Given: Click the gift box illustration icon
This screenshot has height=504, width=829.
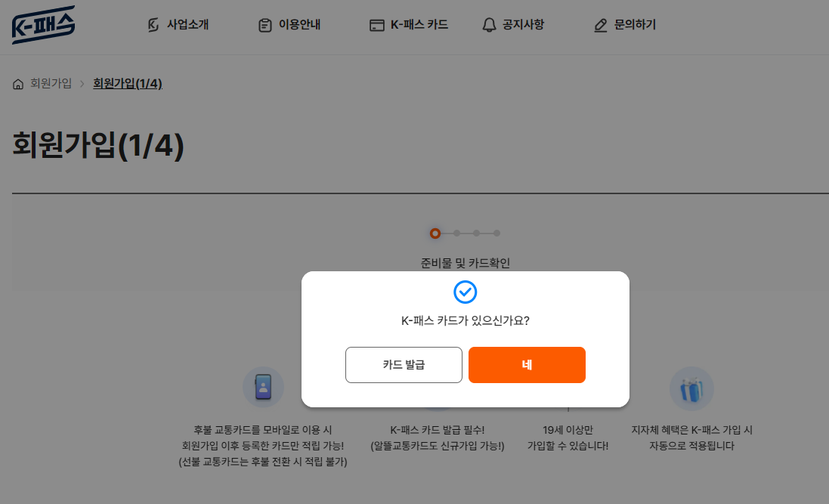Looking at the screenshot, I should (691, 387).
